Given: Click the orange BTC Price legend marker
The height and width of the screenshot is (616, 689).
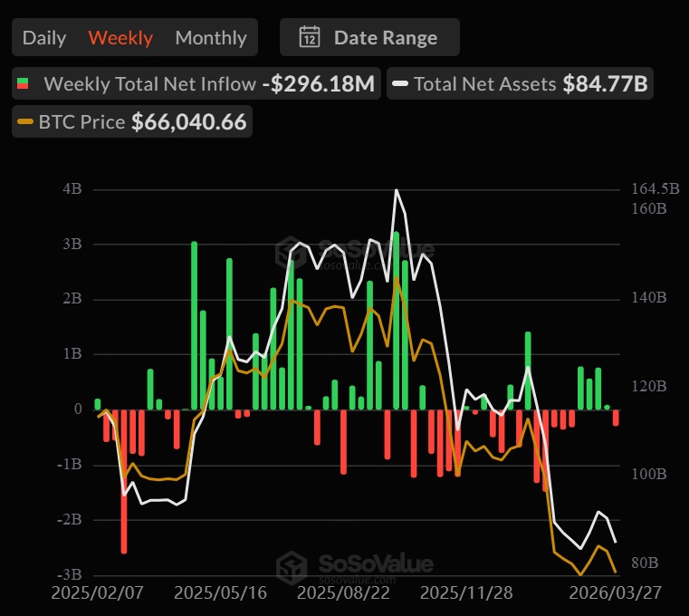Looking at the screenshot, I should tap(25, 122).
